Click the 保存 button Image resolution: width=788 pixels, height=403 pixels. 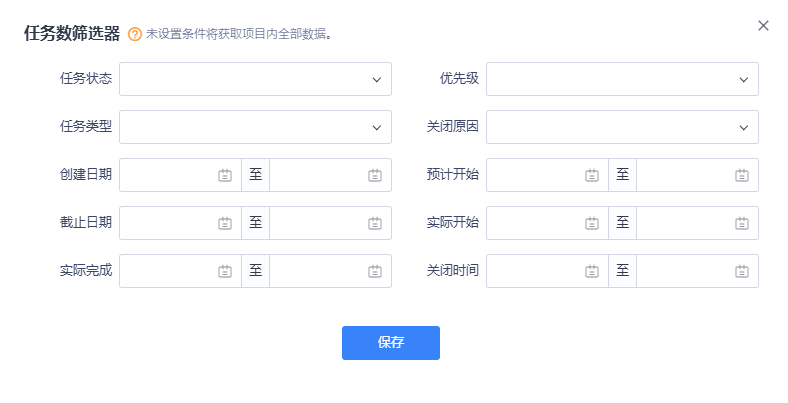click(390, 342)
